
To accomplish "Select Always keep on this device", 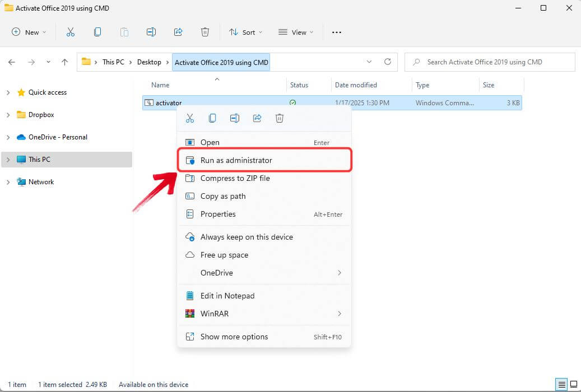I will click(264, 237).
